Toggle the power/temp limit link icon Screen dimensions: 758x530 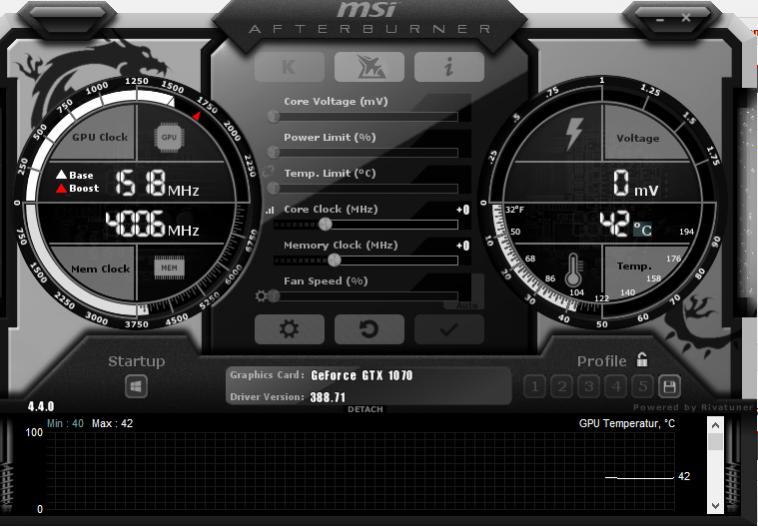pyautogui.click(x=268, y=171)
